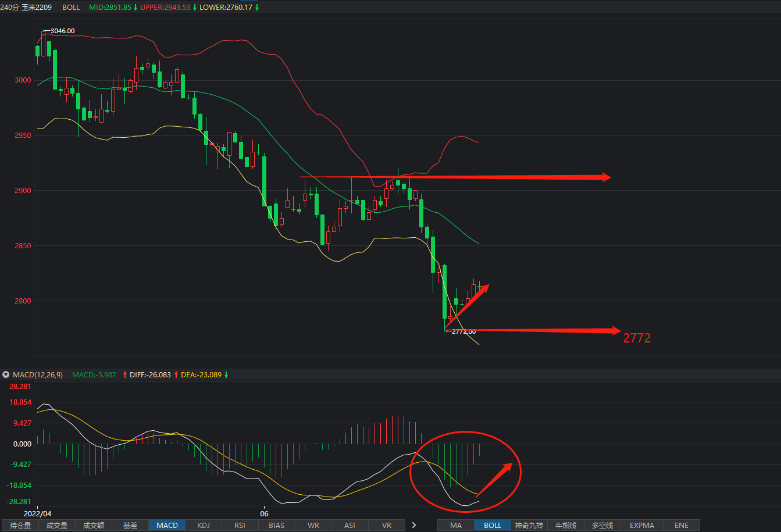
Task: Choose the 多空线 overlay button
Action: tap(602, 525)
